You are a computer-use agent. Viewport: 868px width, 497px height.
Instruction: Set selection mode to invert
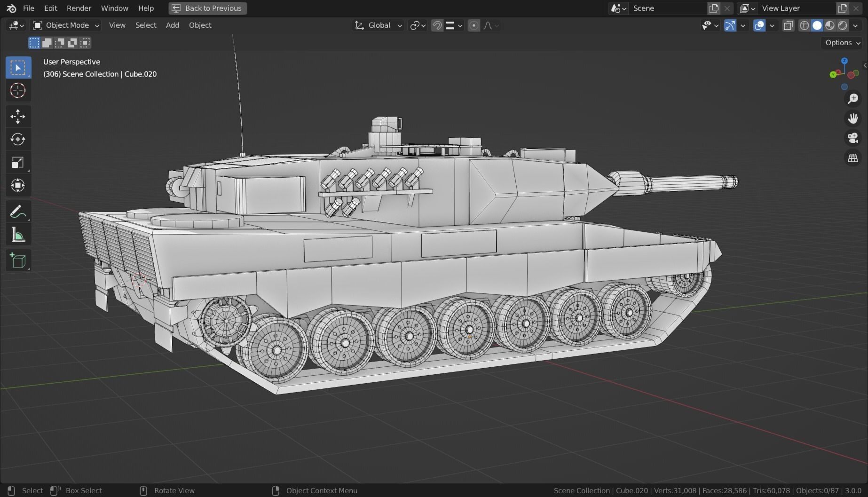click(x=72, y=43)
